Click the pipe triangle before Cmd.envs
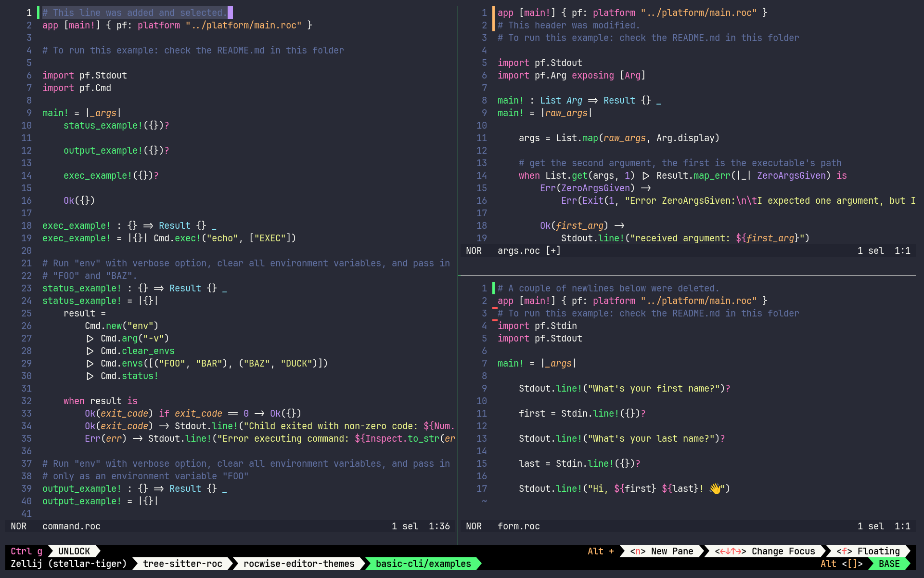Screen dimensions: 924x578 pos(90,363)
